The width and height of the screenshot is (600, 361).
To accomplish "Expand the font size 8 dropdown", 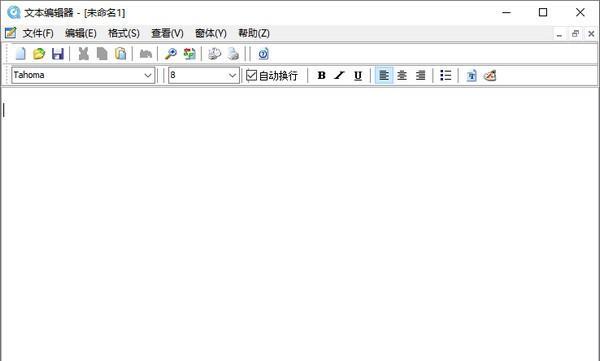I will click(x=232, y=75).
